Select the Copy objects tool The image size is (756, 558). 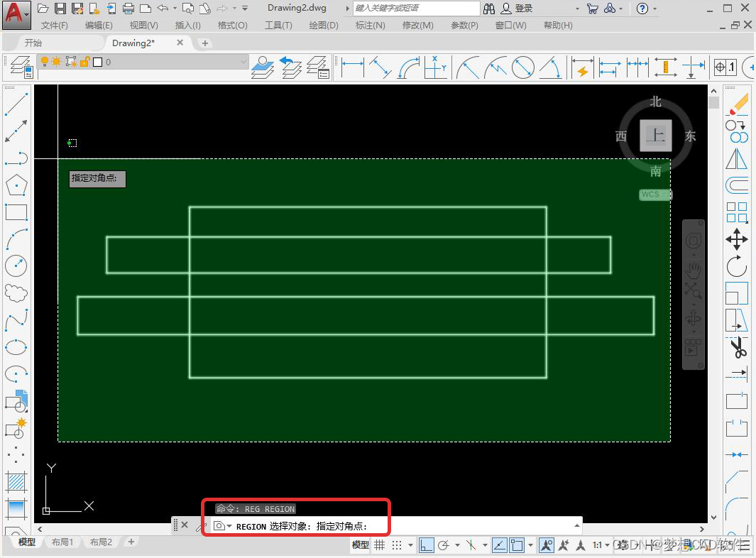(x=737, y=131)
